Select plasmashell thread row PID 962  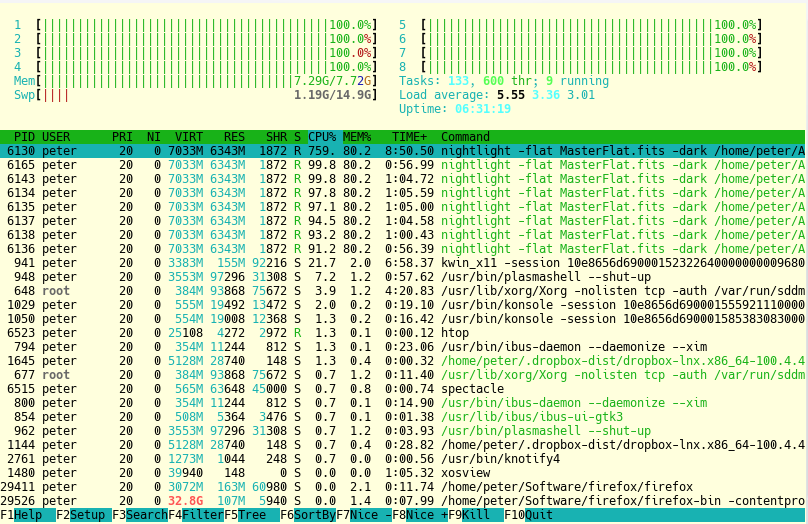click(x=402, y=431)
